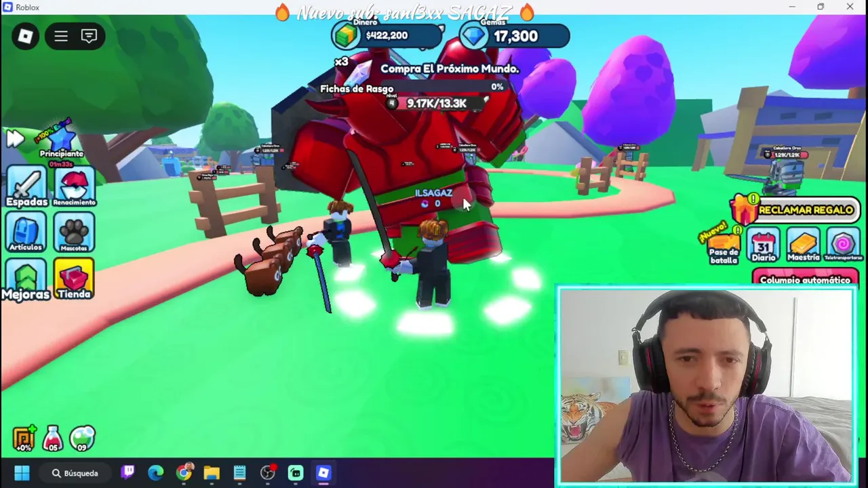Screen dimensions: 868x488
Task: Open the Pase de batalla menu
Action: [723, 247]
